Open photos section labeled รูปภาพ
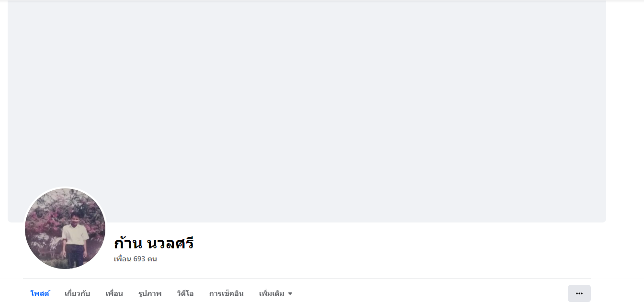This screenshot has height=304, width=644. 150,293
